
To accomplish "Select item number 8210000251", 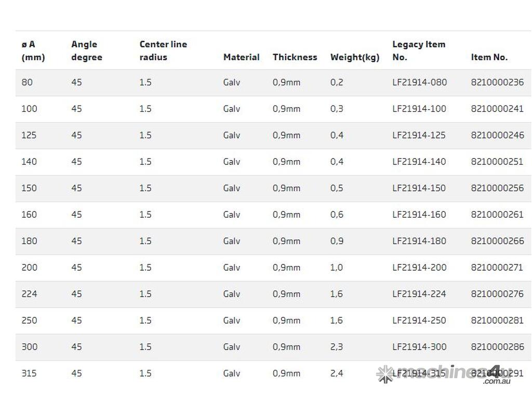I will point(497,162).
